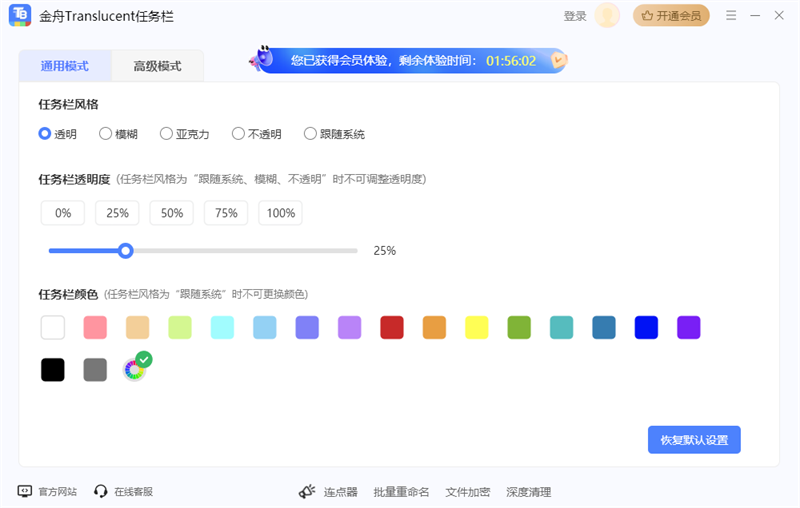The width and height of the screenshot is (800, 508).
Task: Set opacity preset to 0%
Action: pyautogui.click(x=63, y=213)
